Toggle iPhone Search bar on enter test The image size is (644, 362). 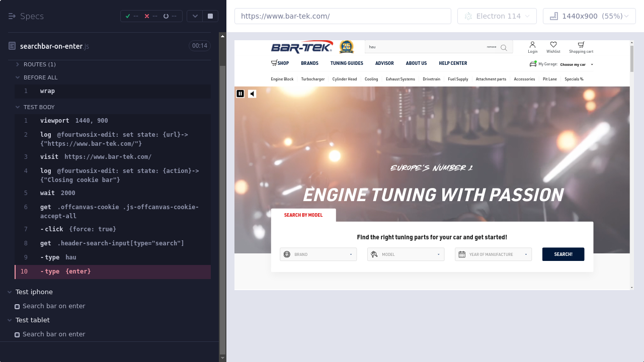(17, 306)
